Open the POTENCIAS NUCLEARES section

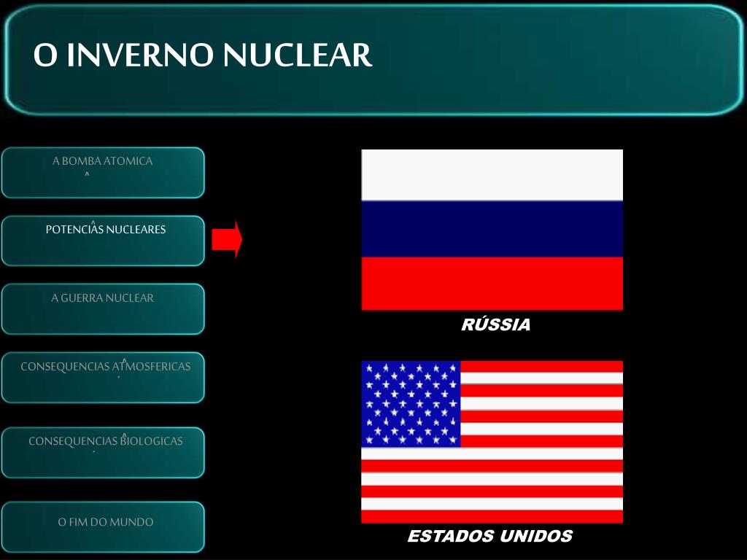click(103, 241)
